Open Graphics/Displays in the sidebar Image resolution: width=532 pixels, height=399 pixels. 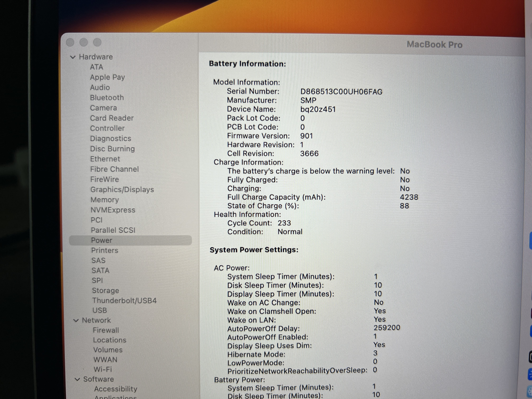tap(122, 189)
